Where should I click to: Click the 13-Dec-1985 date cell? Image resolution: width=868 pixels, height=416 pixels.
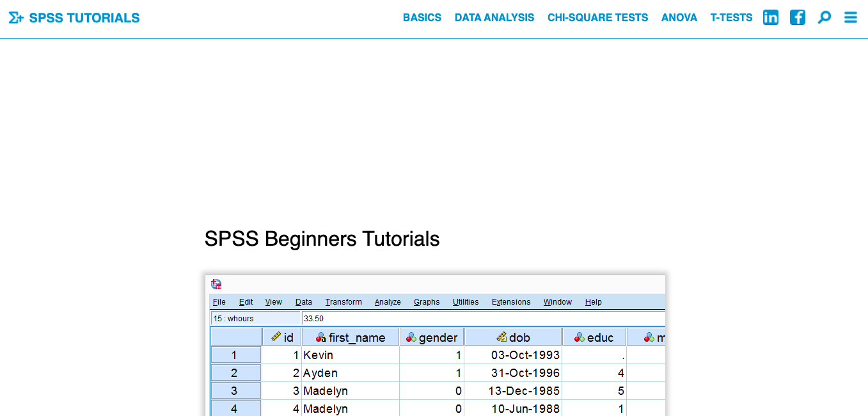click(513, 391)
